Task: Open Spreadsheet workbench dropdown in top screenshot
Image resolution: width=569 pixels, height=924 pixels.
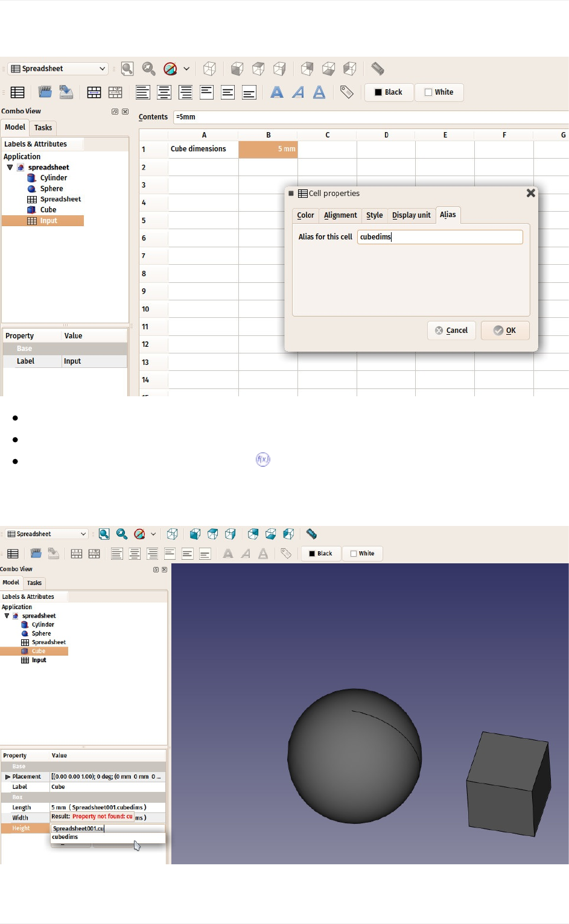Action: tap(59, 69)
